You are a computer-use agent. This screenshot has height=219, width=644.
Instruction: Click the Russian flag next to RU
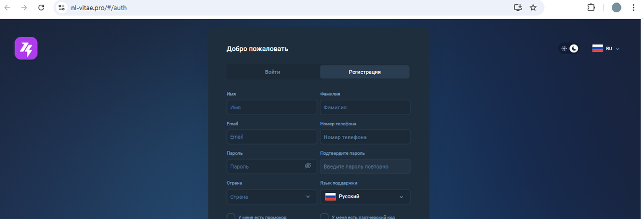click(597, 48)
